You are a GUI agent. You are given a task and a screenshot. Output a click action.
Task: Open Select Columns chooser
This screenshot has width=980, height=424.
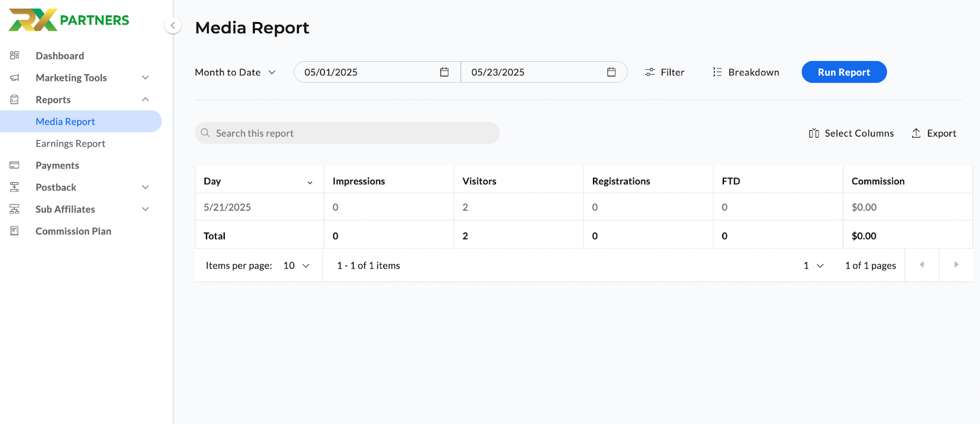tap(851, 133)
